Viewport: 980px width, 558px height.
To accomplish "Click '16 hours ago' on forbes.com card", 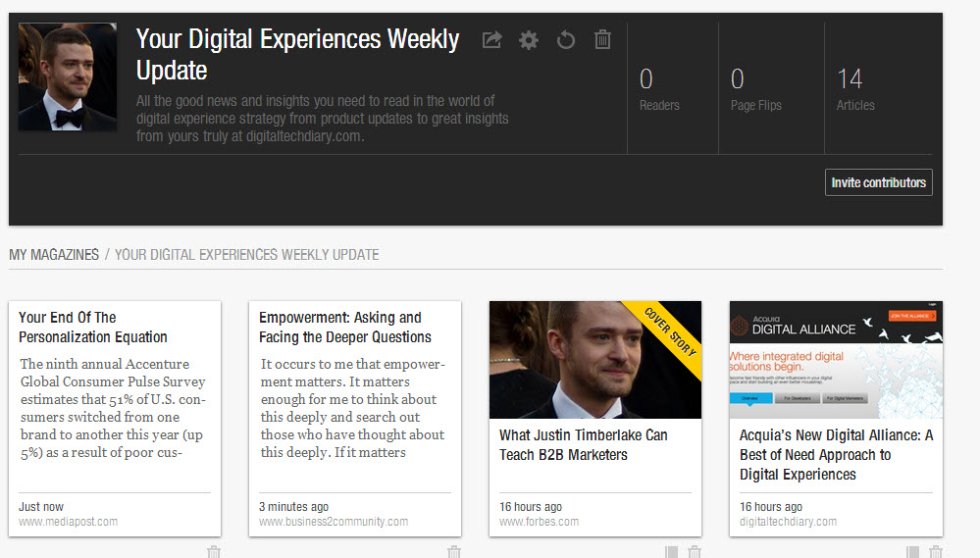I will [531, 507].
